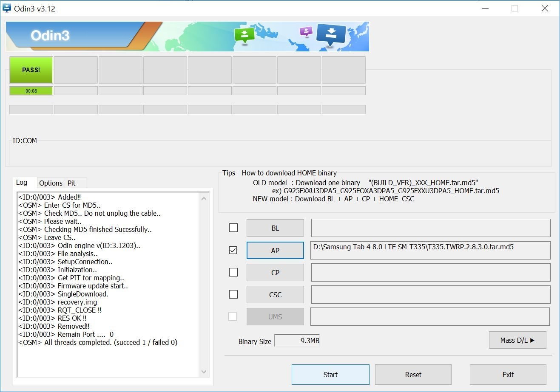The image size is (560, 392).
Task: Click the Exit button
Action: (508, 375)
